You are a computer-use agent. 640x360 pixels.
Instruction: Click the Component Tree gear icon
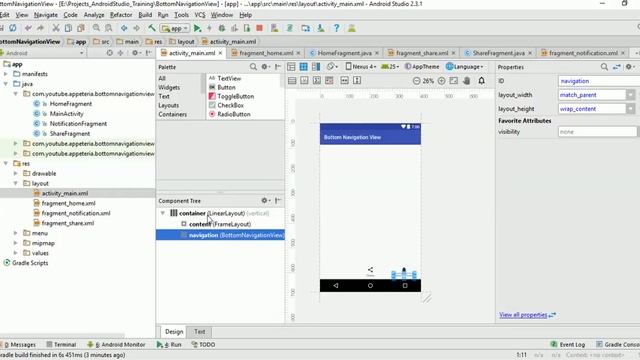(265, 200)
